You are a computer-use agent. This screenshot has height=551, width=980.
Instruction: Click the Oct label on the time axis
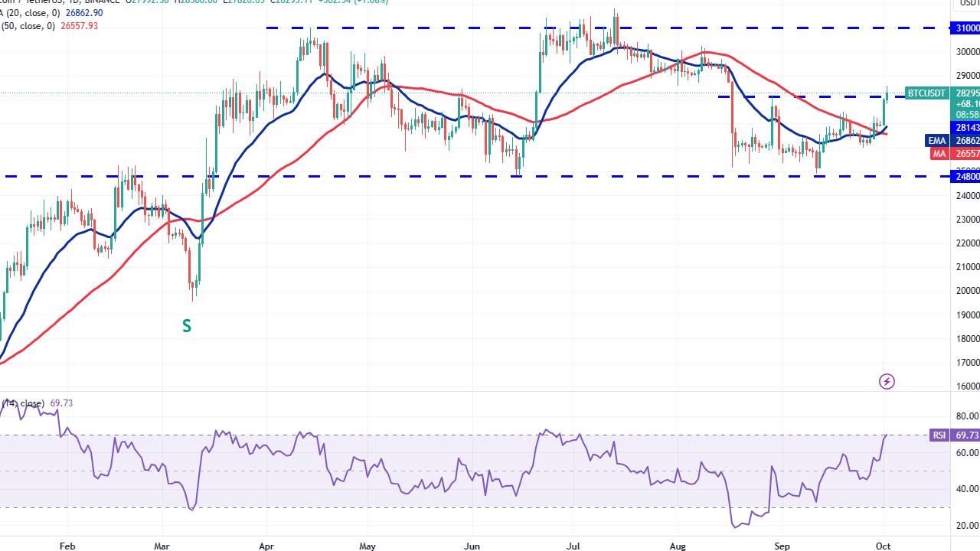[x=884, y=546]
